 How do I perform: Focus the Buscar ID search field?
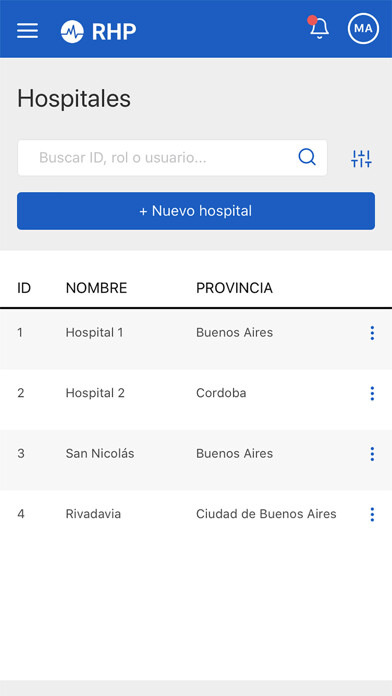coord(172,158)
